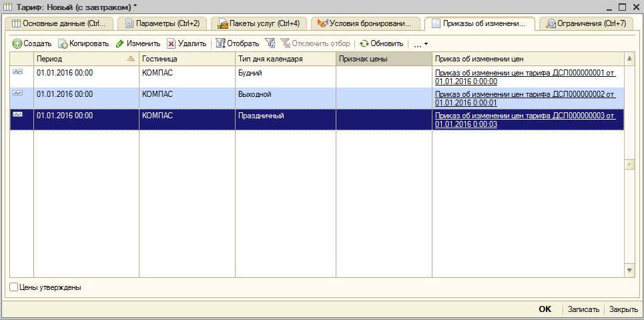Click the period cell in the Праздничный row
644x320 pixels.
(x=86, y=120)
